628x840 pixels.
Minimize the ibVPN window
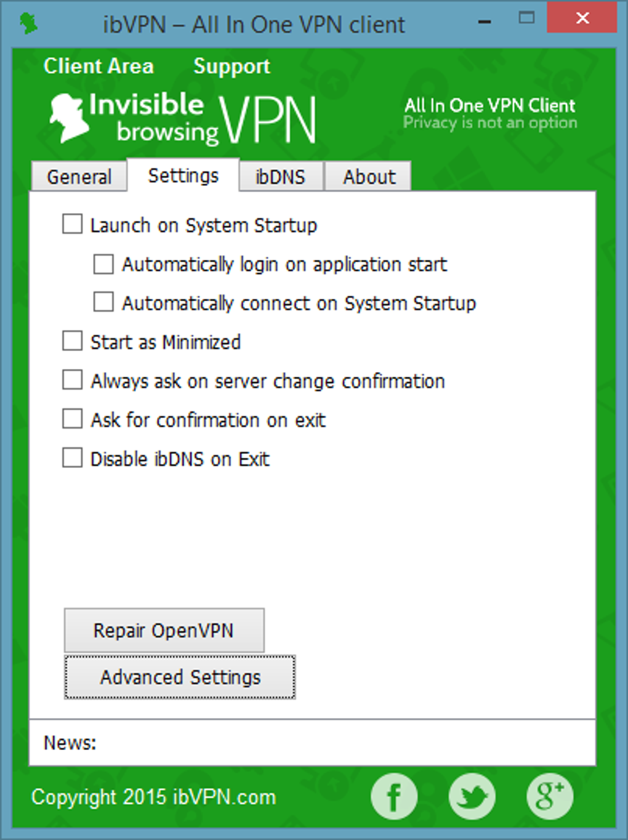[485, 22]
